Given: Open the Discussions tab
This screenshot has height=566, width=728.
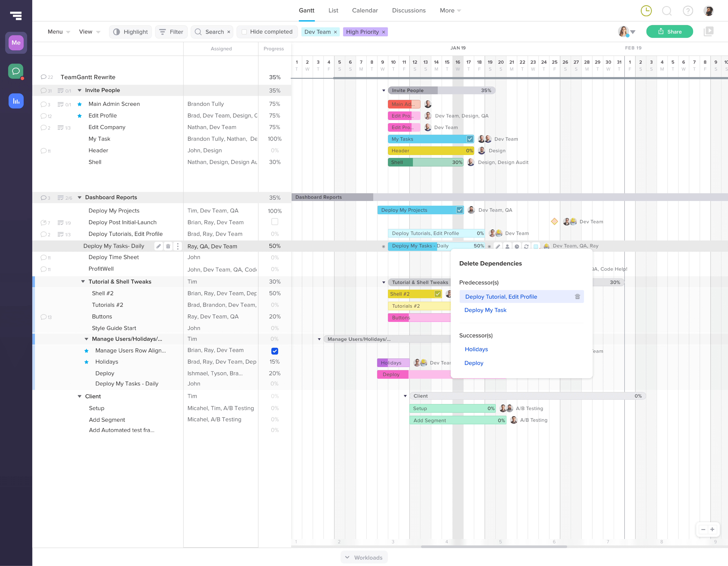Looking at the screenshot, I should tap(409, 10).
